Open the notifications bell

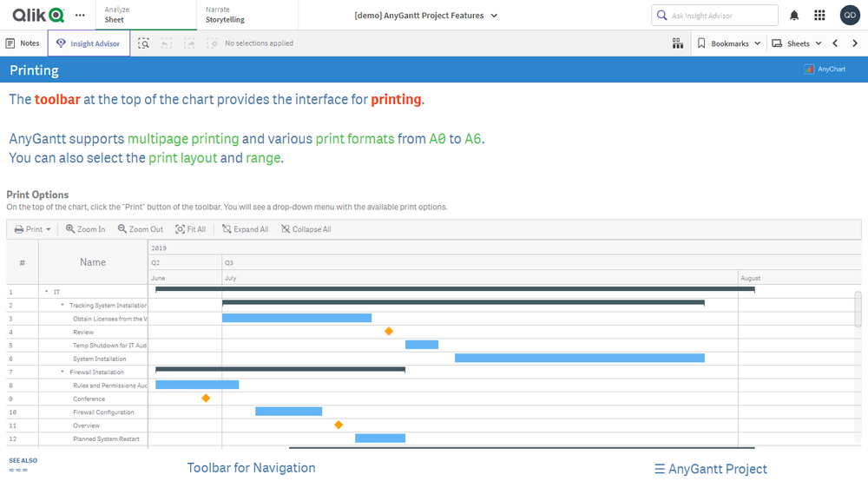[x=794, y=16]
